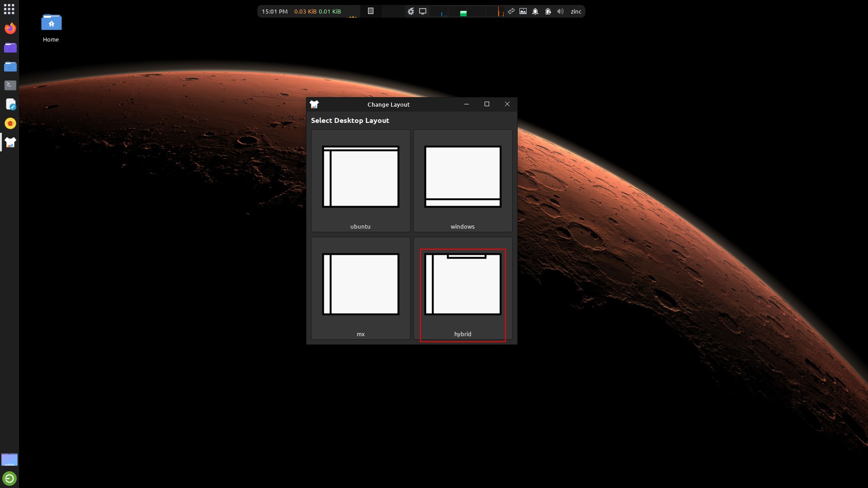Viewport: 868px width, 488px height.
Task: Open the text editor from the dock
Action: coord(10,104)
